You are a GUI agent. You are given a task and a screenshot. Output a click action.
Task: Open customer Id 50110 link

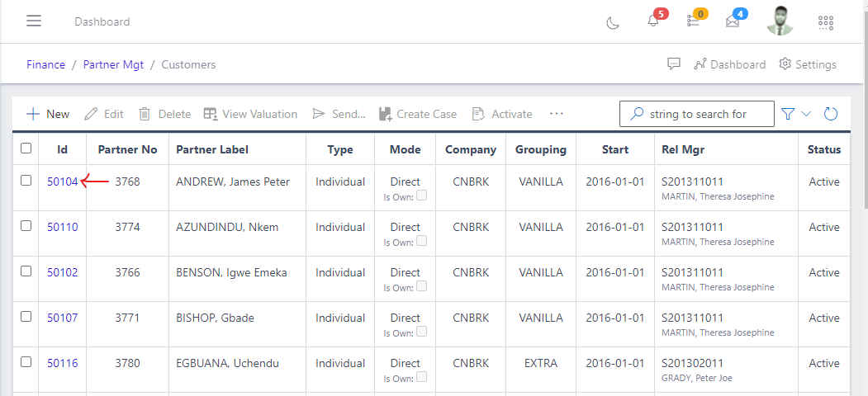click(63, 227)
